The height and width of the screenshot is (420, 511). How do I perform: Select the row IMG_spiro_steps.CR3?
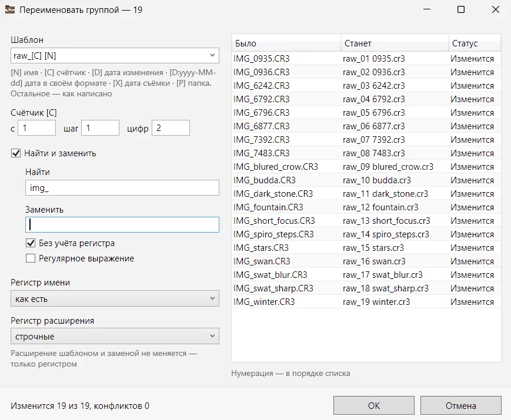(x=366, y=234)
